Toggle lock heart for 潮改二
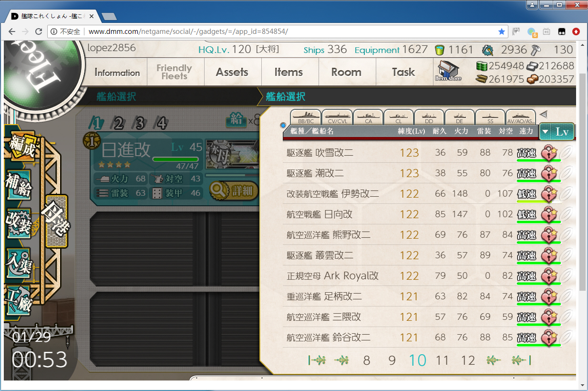The width and height of the screenshot is (588, 391). [x=550, y=174]
